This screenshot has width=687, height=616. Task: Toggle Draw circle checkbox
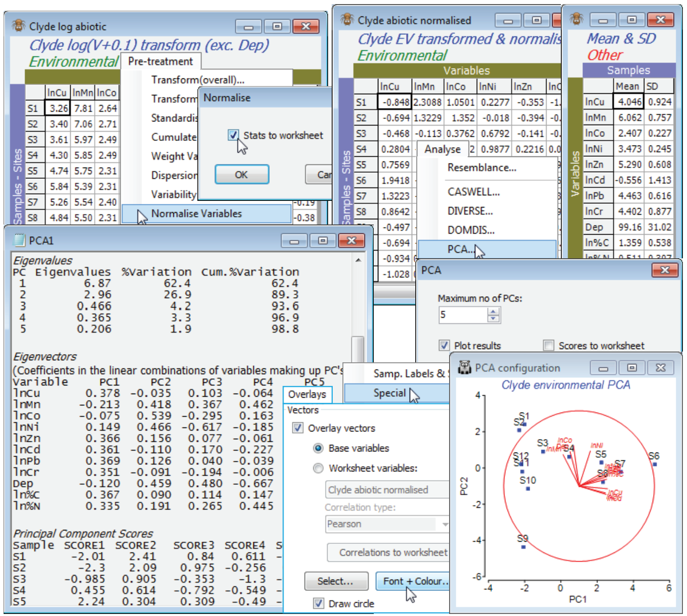click(318, 604)
